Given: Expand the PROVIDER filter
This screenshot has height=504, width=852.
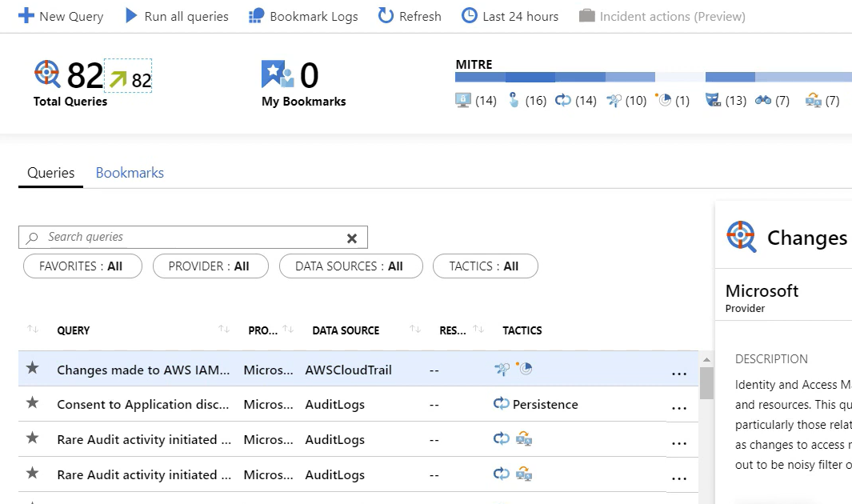Looking at the screenshot, I should pyautogui.click(x=210, y=266).
